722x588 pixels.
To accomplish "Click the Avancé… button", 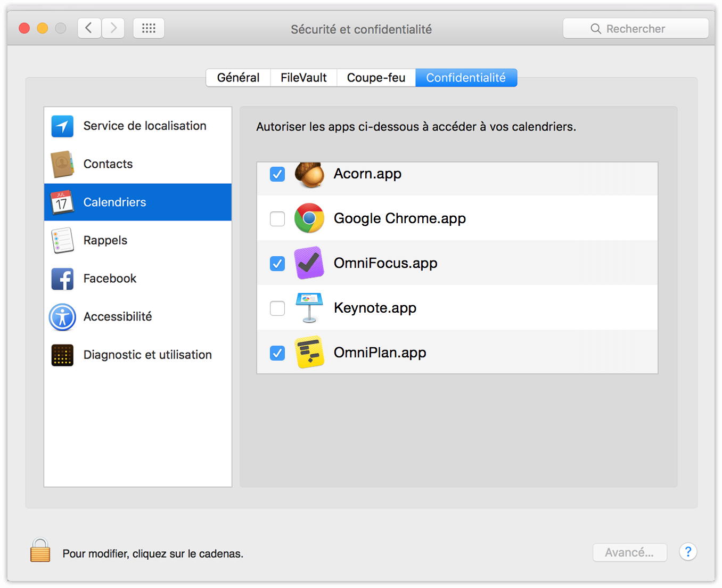I will (x=629, y=552).
